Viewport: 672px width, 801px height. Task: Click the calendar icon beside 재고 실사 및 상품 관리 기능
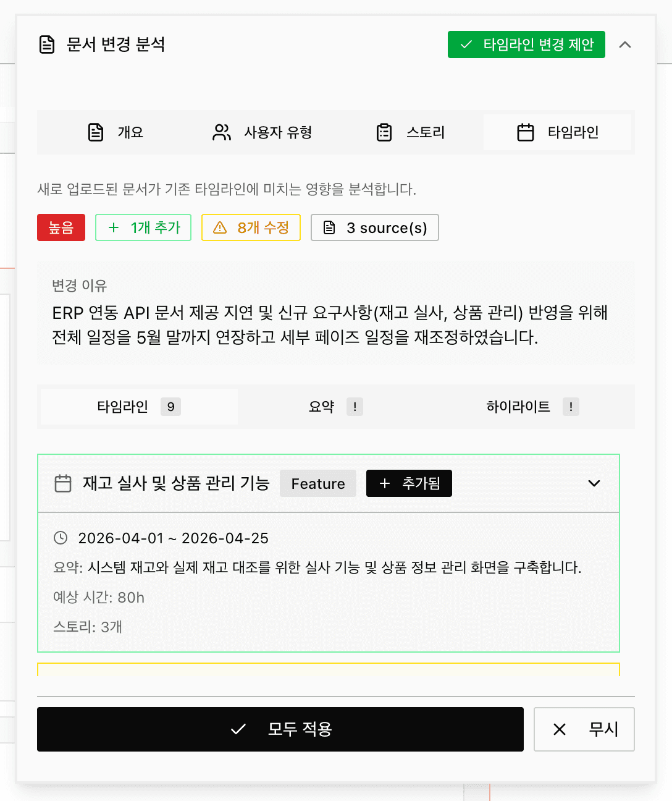62,483
